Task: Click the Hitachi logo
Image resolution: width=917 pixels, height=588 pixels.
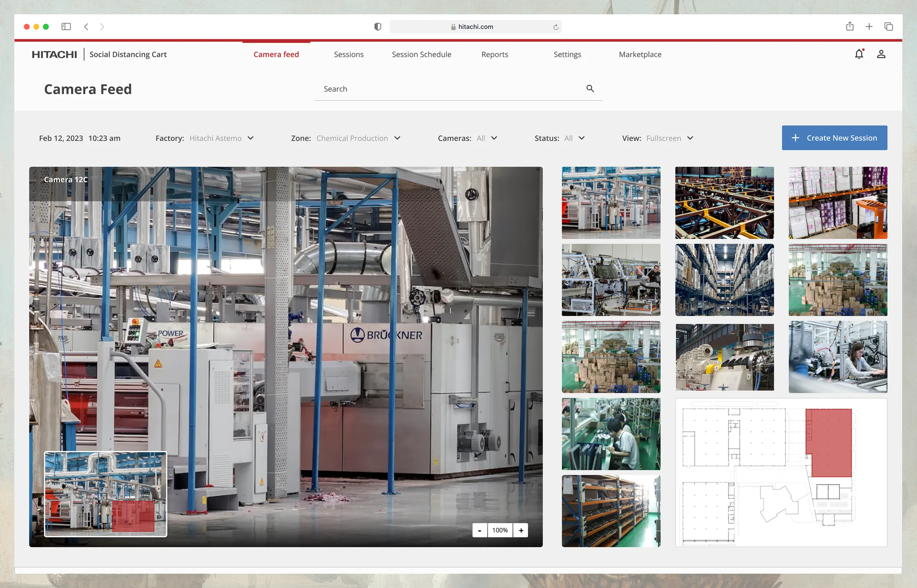Action: [54, 55]
